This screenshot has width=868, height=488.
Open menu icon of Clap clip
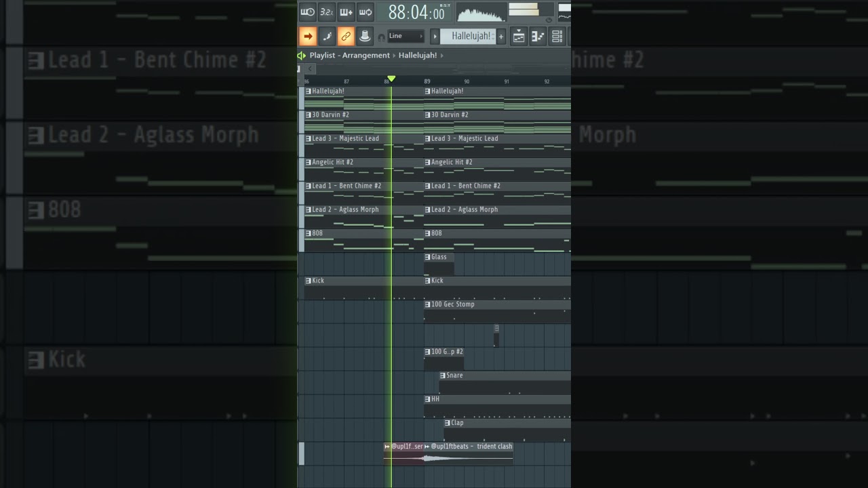448,423
